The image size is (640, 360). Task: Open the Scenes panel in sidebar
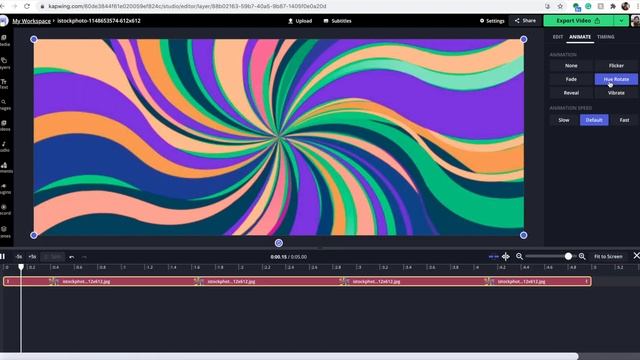tap(4, 232)
